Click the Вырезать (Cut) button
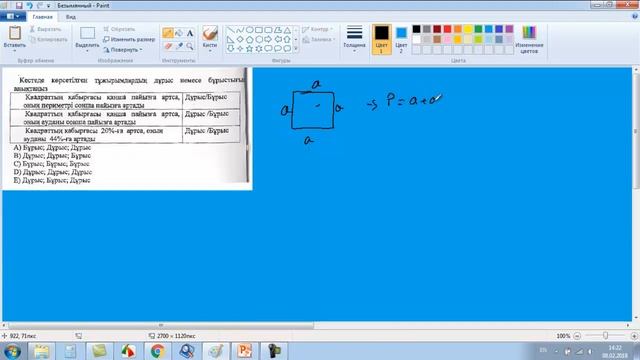Image resolution: width=640 pixels, height=360 pixels. [x=45, y=29]
